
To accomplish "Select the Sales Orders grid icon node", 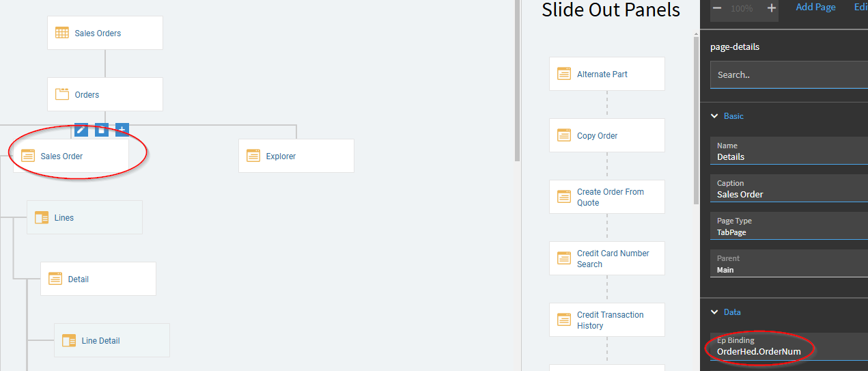I will point(62,33).
